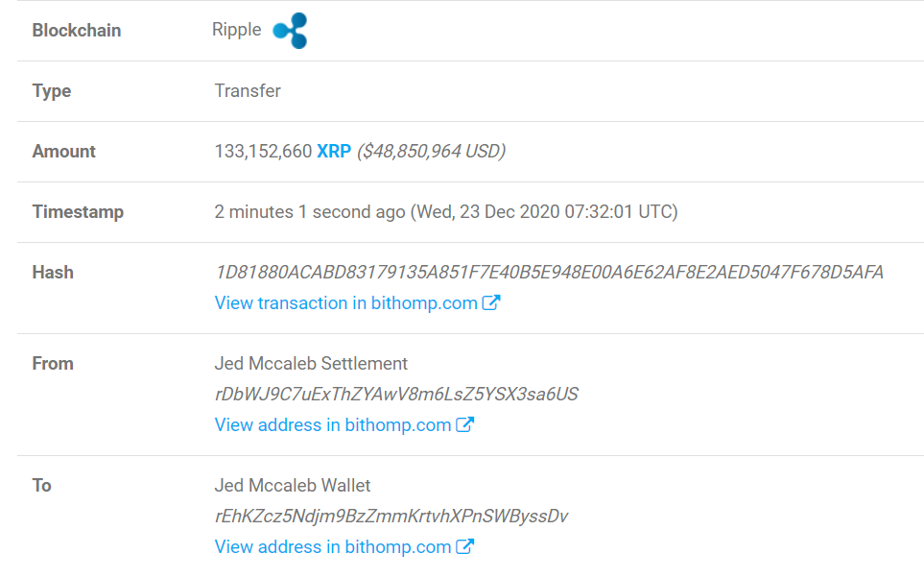Image resolution: width=924 pixels, height=578 pixels.
Task: Click the timestamp "2 minutes 1 second ago"
Action: (310, 212)
